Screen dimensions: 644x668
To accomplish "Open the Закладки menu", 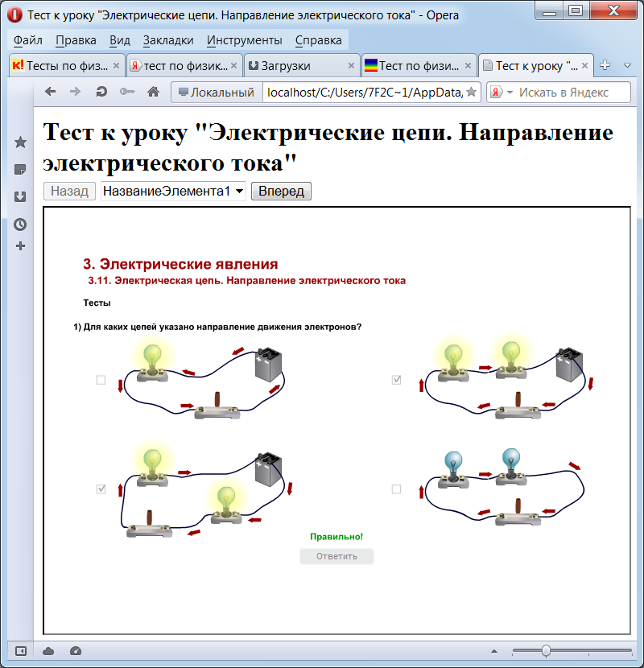I will pos(168,40).
